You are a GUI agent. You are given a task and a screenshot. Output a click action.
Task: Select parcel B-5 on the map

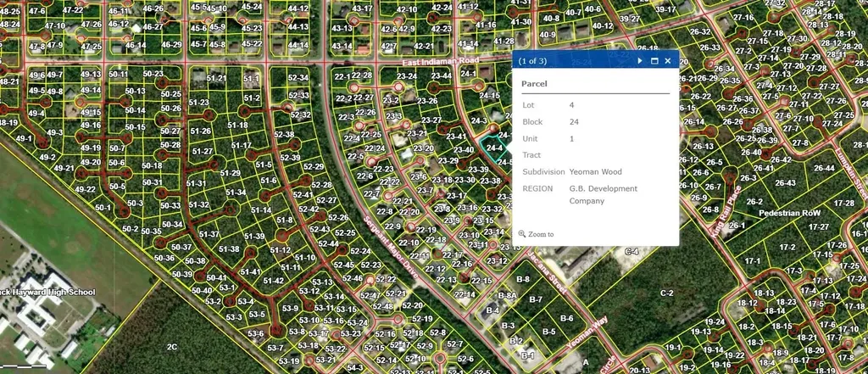(548, 332)
